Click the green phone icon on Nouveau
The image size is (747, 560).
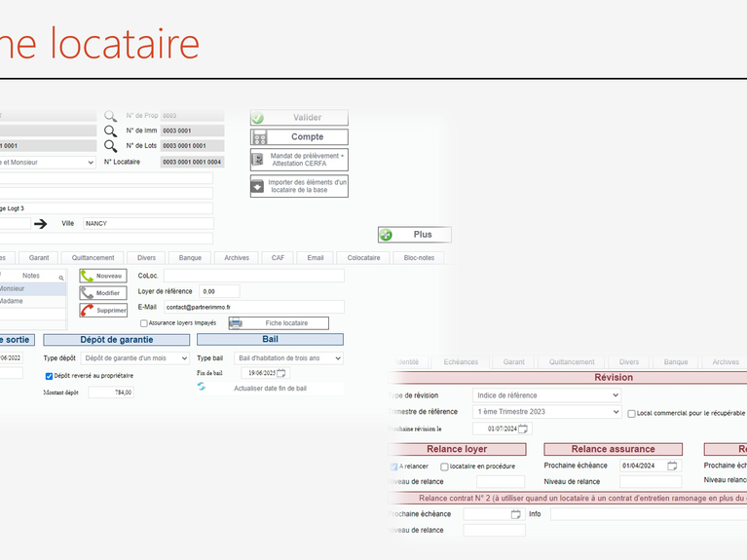pos(88,276)
